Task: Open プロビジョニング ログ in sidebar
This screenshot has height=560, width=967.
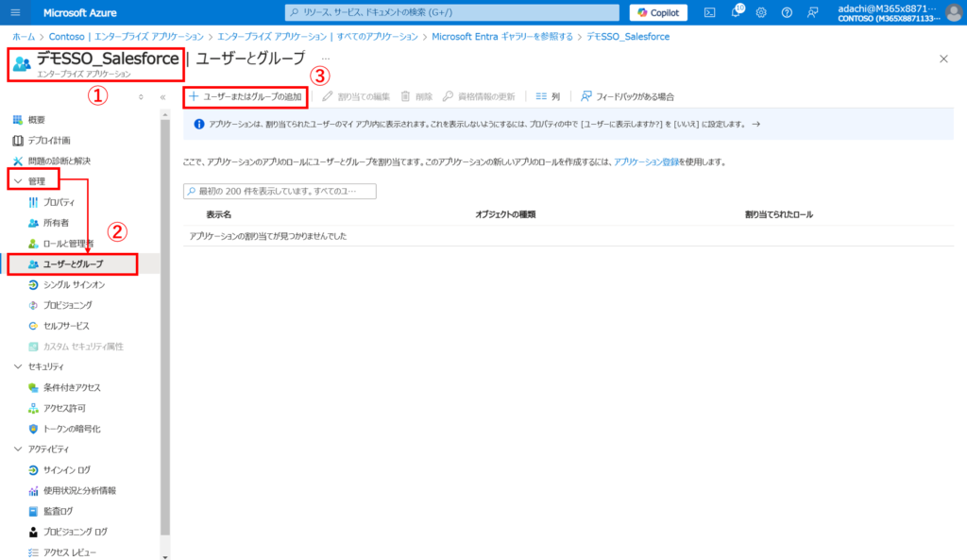Action: pyautogui.click(x=75, y=532)
